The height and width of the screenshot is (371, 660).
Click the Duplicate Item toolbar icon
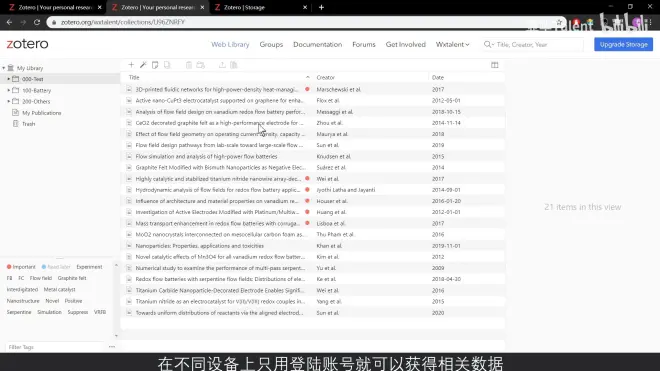click(x=167, y=65)
